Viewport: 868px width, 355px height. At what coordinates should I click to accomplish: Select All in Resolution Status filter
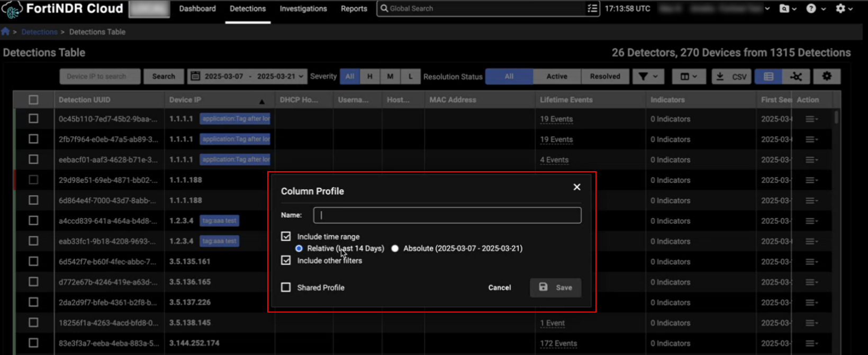pos(509,76)
